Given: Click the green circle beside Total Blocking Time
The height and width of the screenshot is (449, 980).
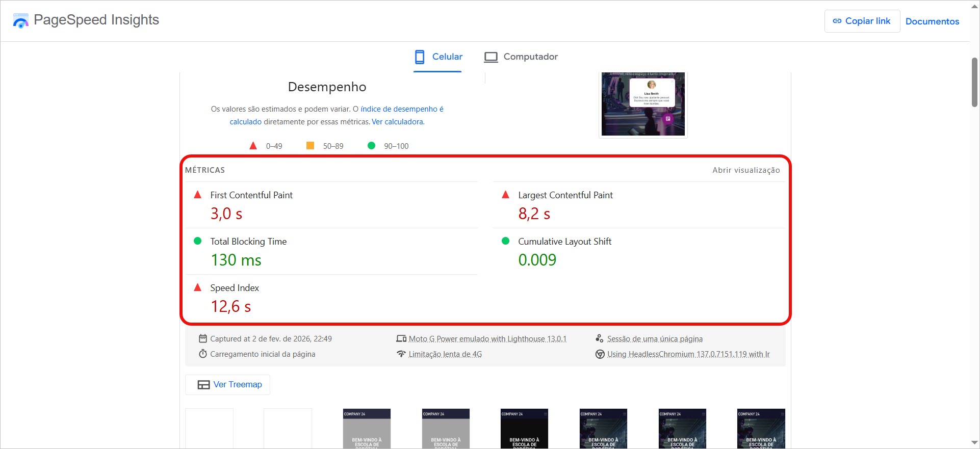Looking at the screenshot, I should [x=198, y=241].
